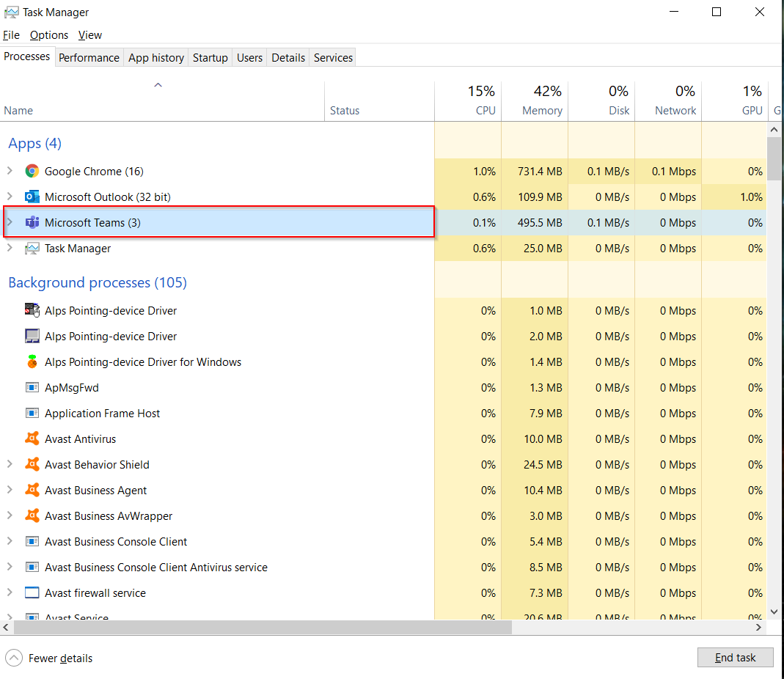Expand the Avast Business Agent entry
The width and height of the screenshot is (784, 679).
10,490
